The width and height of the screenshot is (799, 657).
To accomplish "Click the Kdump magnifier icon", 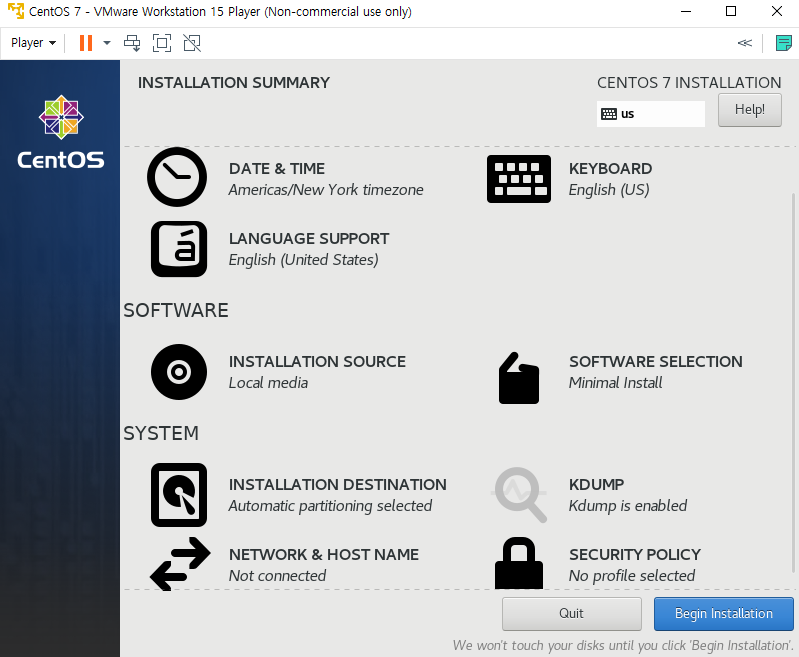I will pos(520,495).
